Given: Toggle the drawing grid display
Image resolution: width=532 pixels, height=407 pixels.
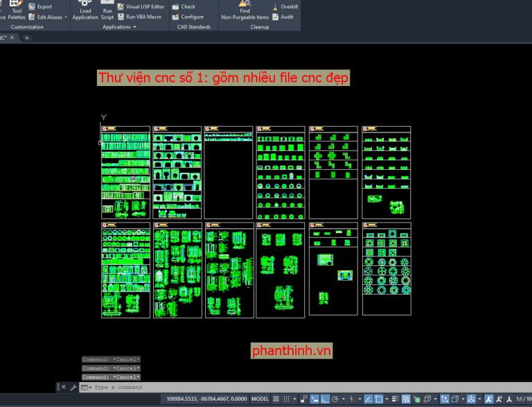Looking at the screenshot, I should (x=276, y=399).
